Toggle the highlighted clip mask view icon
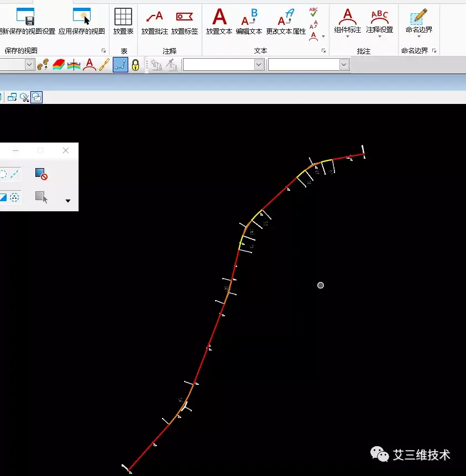The image size is (466, 476). pos(36,97)
